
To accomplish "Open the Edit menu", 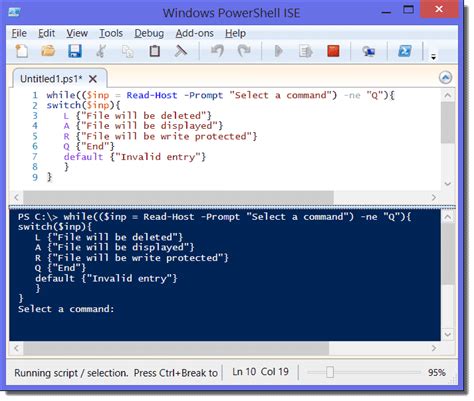I will pos(46,33).
